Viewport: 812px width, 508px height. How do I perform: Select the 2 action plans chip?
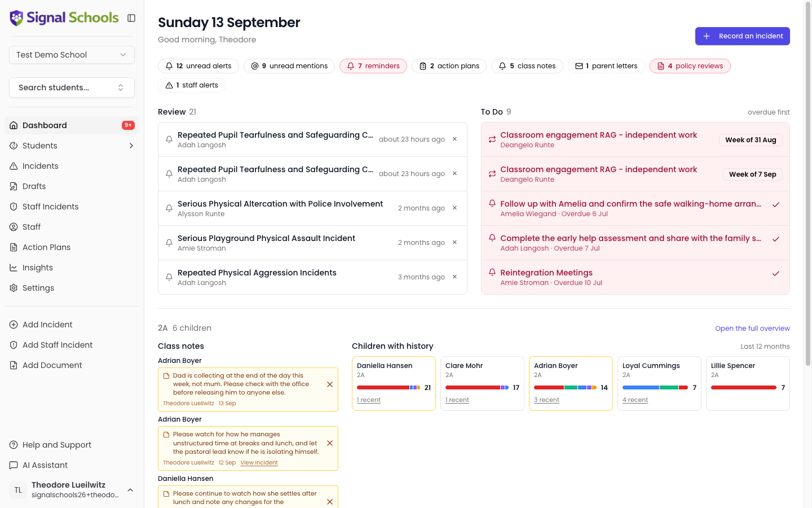449,66
